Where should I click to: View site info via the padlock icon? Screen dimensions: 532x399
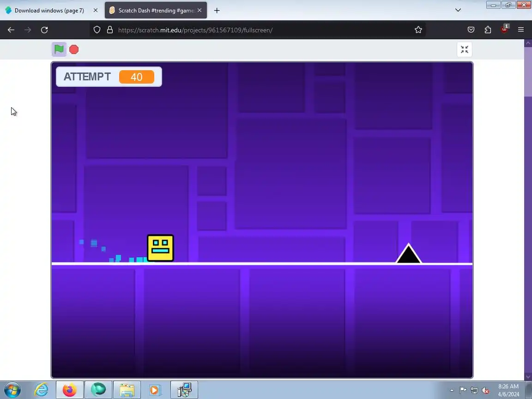click(x=110, y=30)
